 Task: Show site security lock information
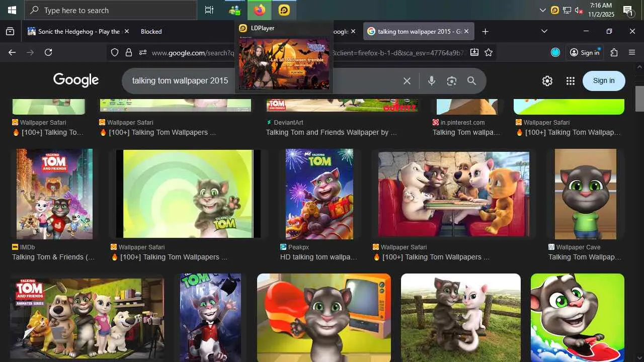[129, 52]
